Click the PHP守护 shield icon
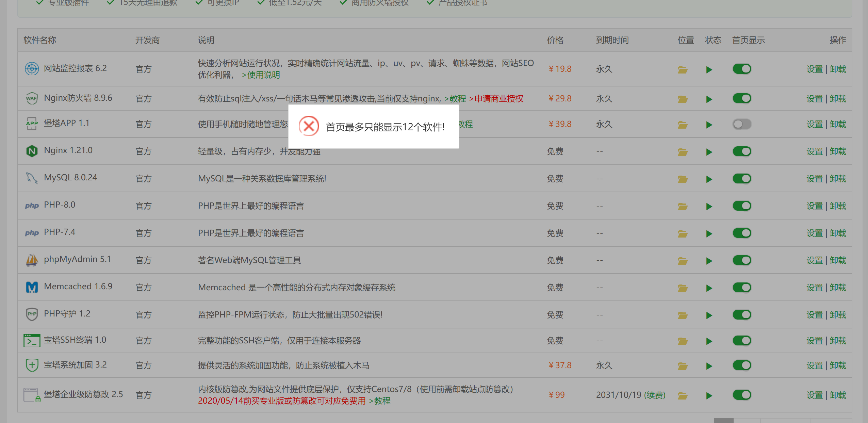Image resolution: width=868 pixels, height=423 pixels. (x=32, y=314)
